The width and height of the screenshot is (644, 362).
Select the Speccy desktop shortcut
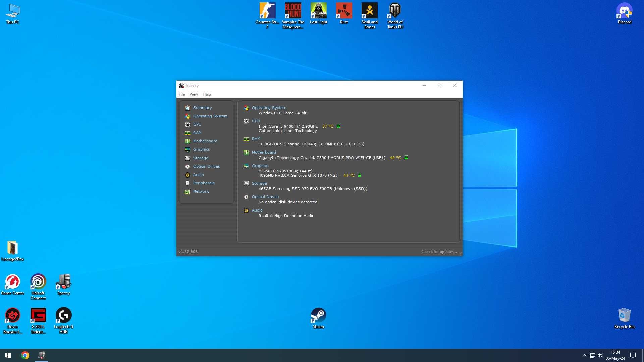pos(63,285)
